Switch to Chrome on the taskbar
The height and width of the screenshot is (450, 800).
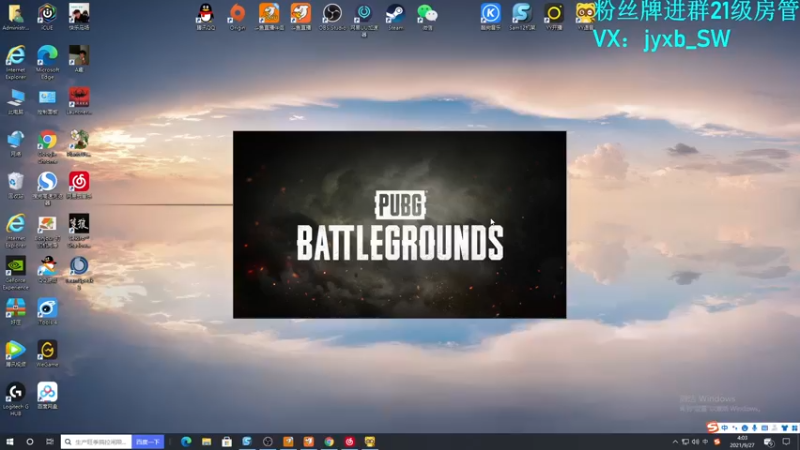(329, 441)
